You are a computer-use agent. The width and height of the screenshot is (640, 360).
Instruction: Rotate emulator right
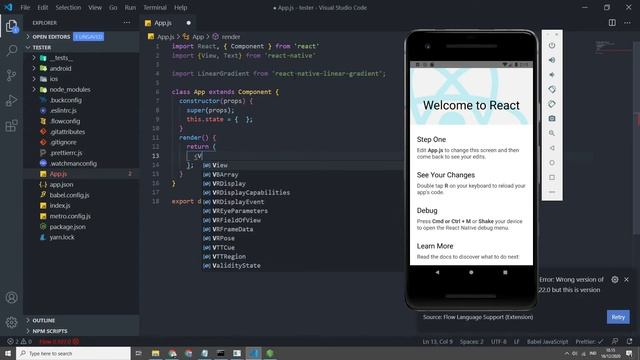pyautogui.click(x=552, y=104)
